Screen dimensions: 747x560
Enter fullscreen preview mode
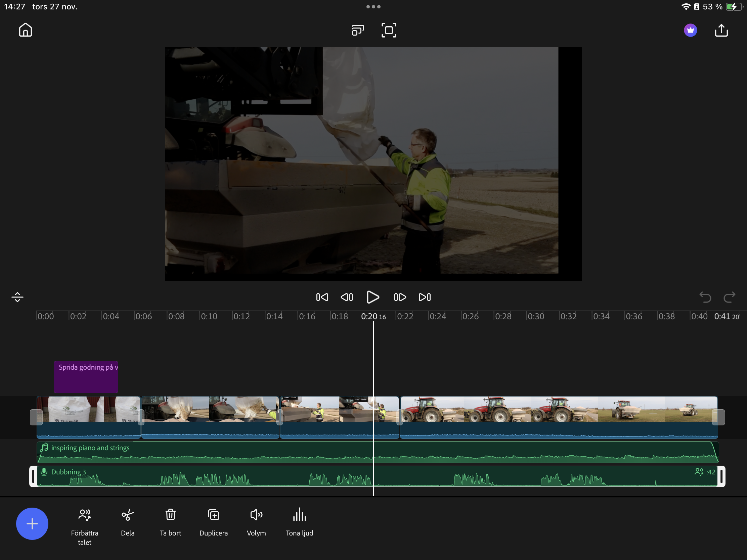coord(389,30)
